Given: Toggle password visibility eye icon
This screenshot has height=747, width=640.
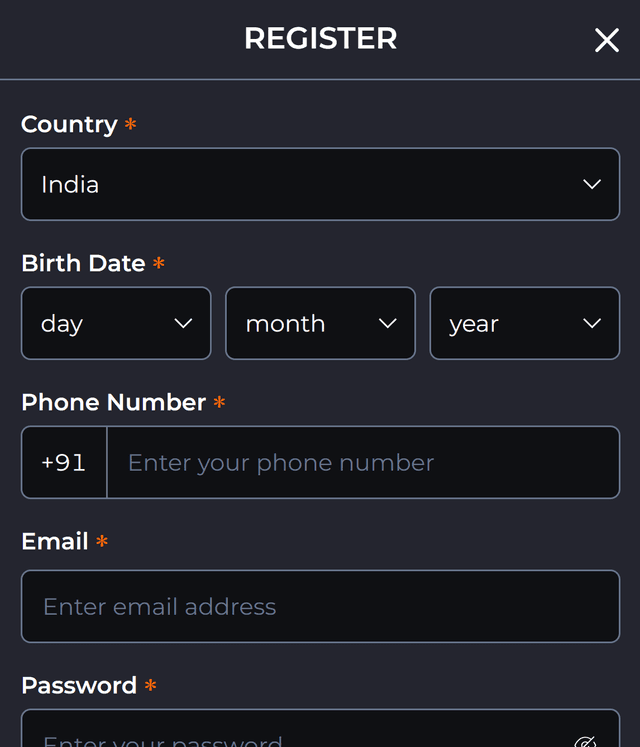Looking at the screenshot, I should (586, 741).
